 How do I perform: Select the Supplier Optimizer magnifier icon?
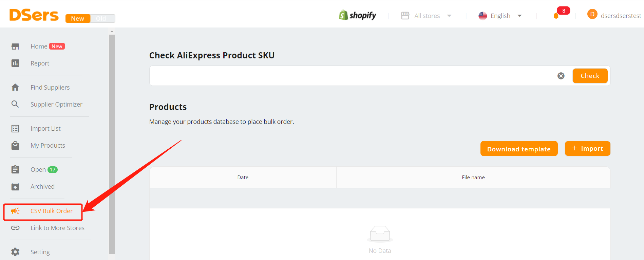click(x=15, y=104)
